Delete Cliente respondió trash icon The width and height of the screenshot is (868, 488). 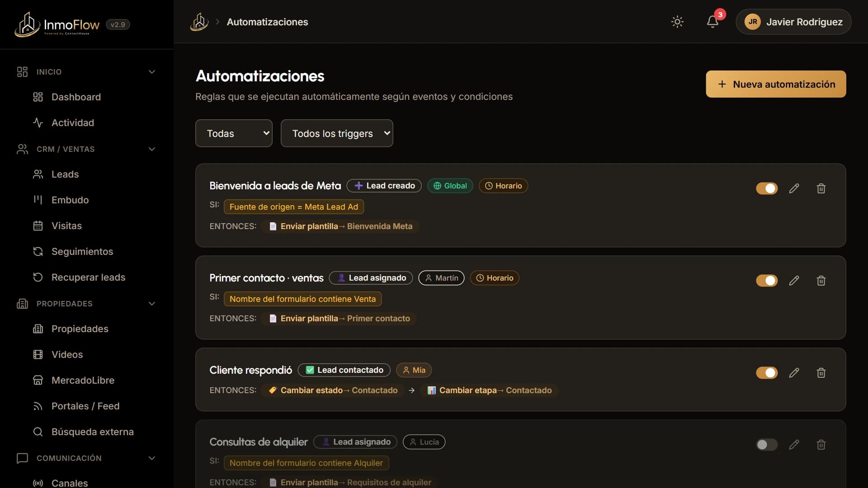click(821, 373)
